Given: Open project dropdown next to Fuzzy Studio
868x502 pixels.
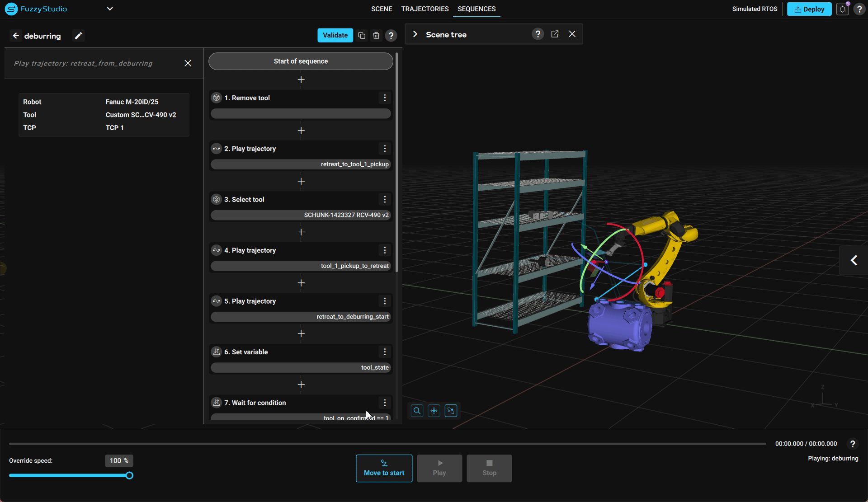Looking at the screenshot, I should [x=110, y=9].
